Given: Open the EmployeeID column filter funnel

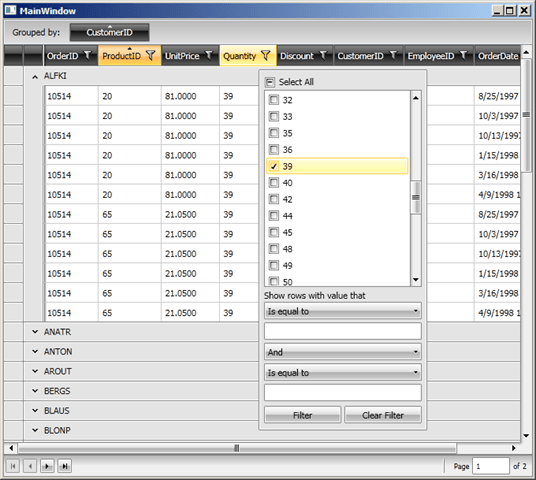Looking at the screenshot, I should point(463,55).
